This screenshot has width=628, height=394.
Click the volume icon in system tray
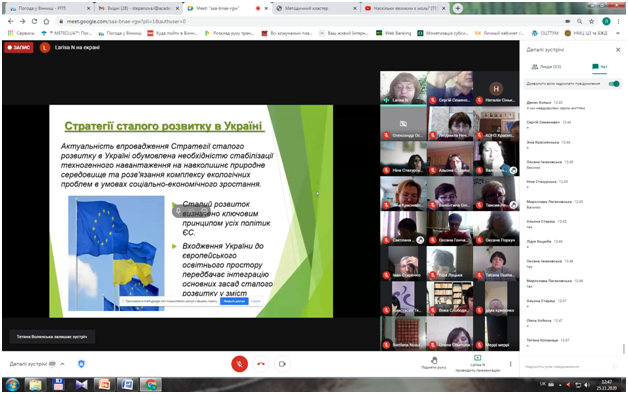click(587, 385)
